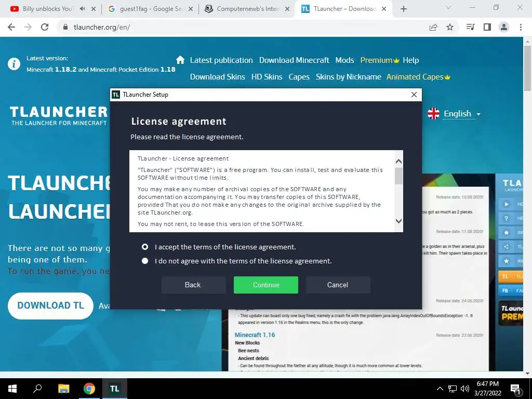The width and height of the screenshot is (532, 399).
Task: Open the volume tray icon
Action: (x=465, y=389)
